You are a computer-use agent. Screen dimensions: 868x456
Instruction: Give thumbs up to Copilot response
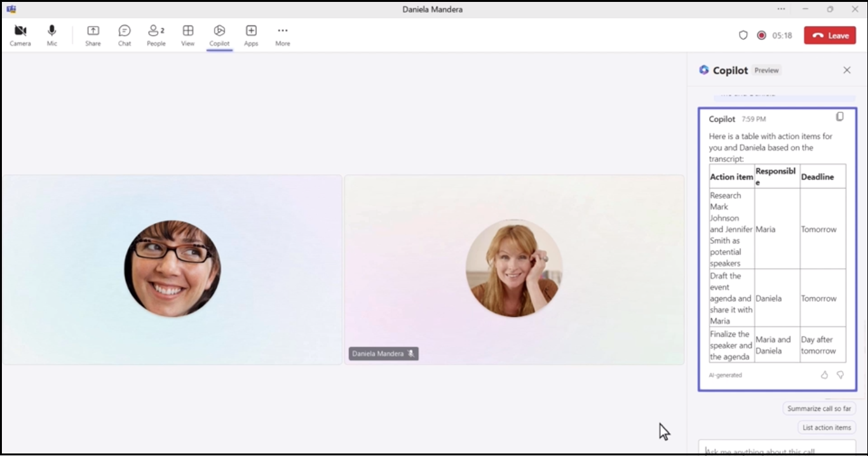click(824, 375)
